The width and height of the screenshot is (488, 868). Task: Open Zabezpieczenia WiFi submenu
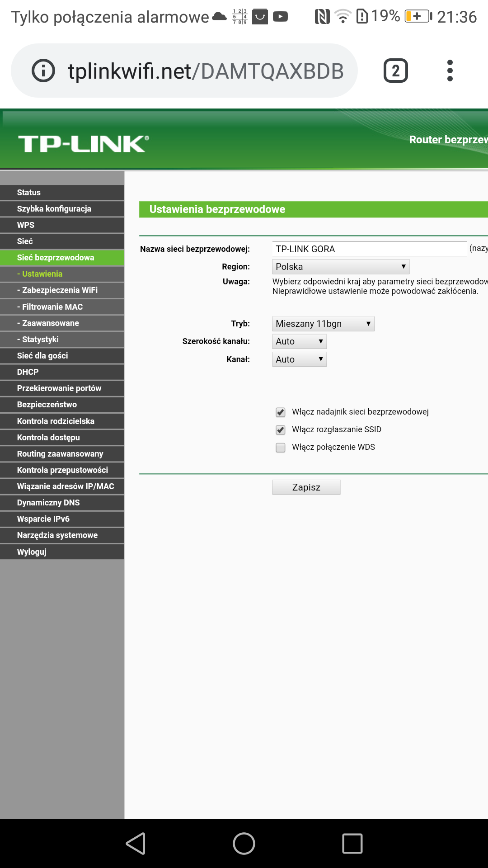click(x=62, y=290)
